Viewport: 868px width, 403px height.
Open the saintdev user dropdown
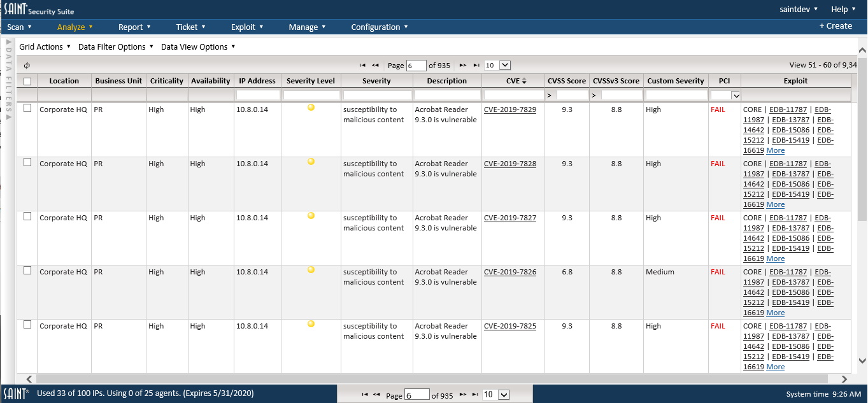799,9
